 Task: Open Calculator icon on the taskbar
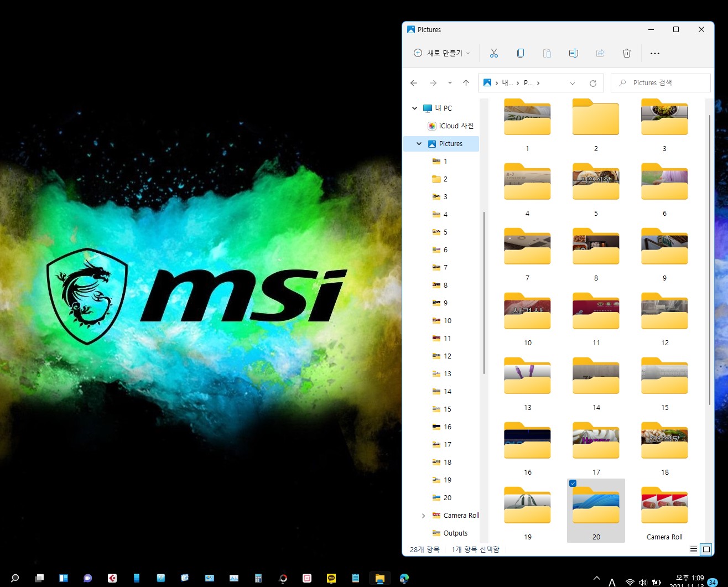pos(258,578)
